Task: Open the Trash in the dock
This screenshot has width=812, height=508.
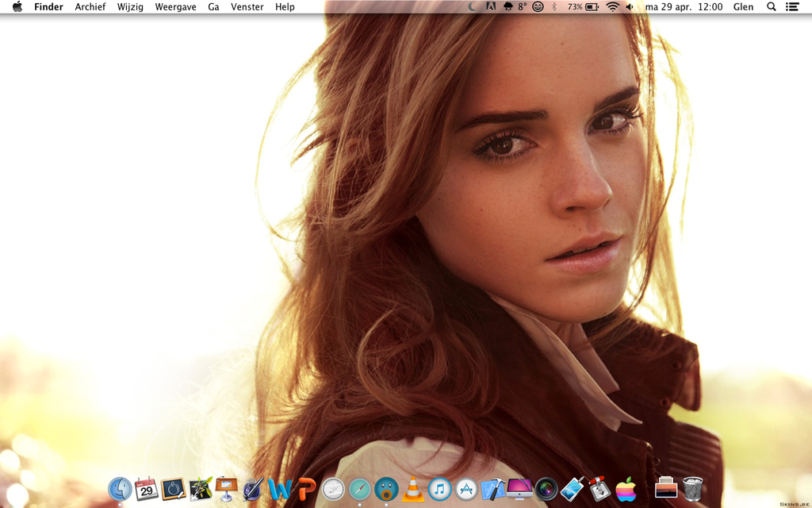Action: (692, 489)
